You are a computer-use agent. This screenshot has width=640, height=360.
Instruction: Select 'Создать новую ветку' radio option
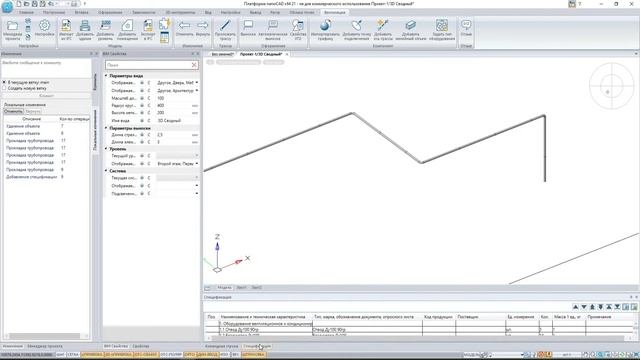[x=4, y=88]
